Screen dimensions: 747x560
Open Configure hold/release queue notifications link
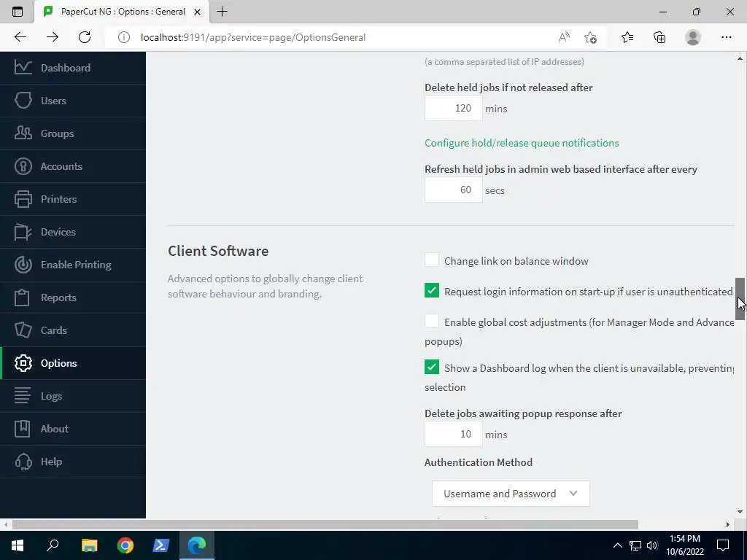tap(522, 143)
